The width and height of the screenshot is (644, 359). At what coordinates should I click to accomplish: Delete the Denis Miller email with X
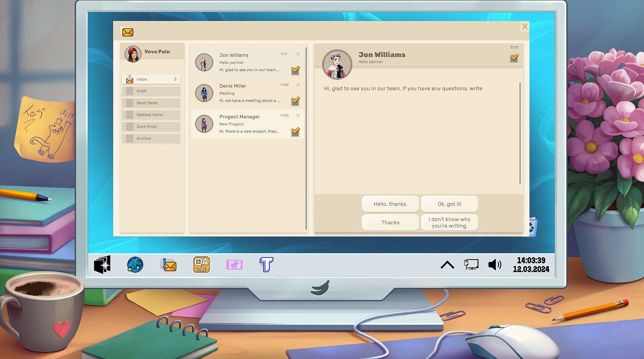pyautogui.click(x=298, y=85)
